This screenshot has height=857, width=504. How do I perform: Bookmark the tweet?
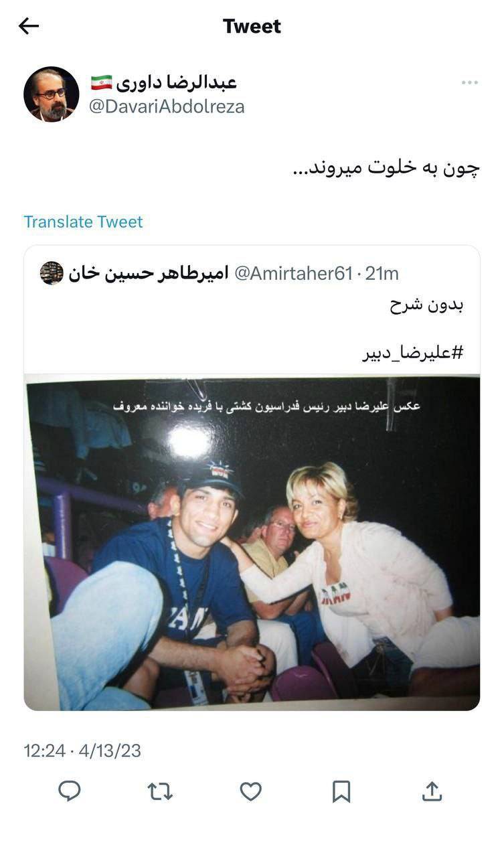point(341,791)
